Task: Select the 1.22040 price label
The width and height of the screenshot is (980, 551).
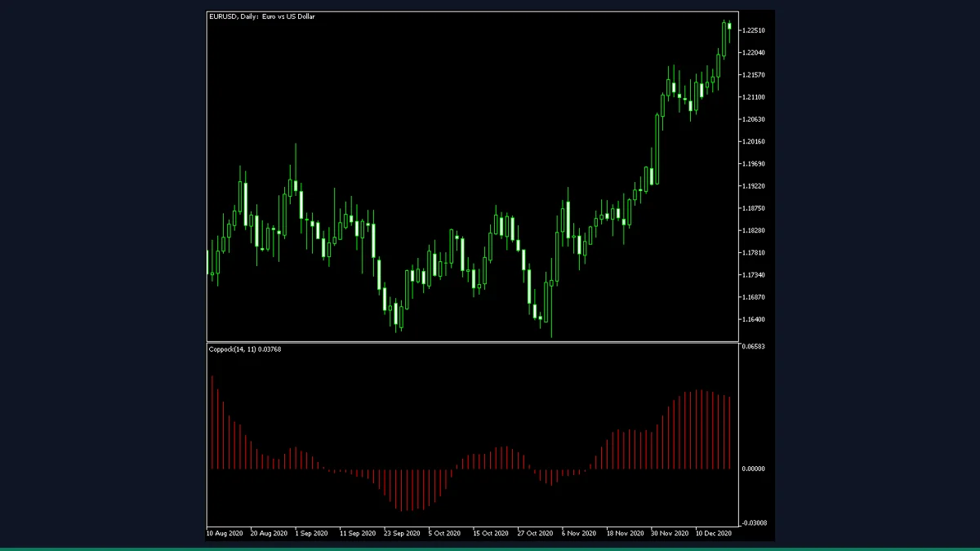Action: point(754,53)
